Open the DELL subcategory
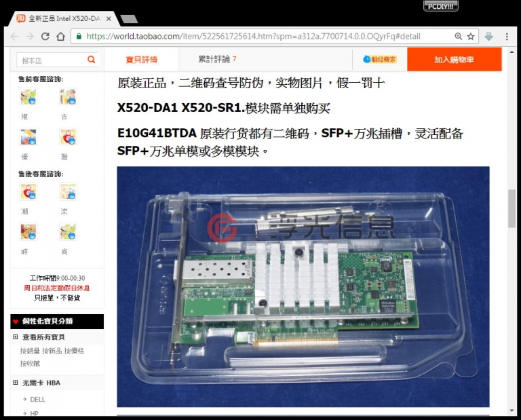 pos(37,400)
